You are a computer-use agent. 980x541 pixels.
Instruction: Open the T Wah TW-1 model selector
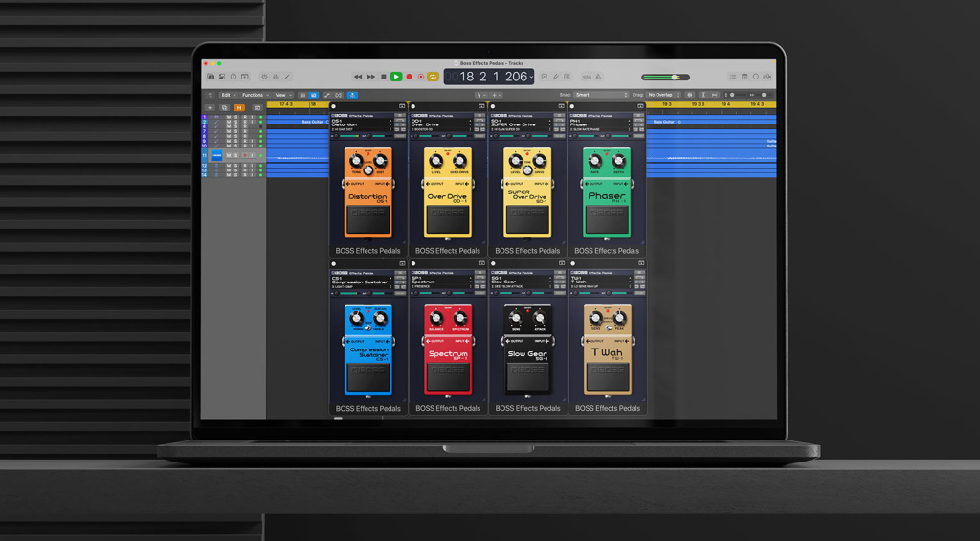pos(601,280)
